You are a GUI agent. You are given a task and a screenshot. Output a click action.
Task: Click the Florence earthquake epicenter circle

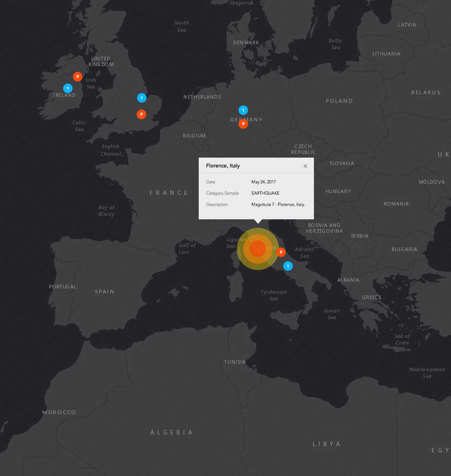(258, 249)
